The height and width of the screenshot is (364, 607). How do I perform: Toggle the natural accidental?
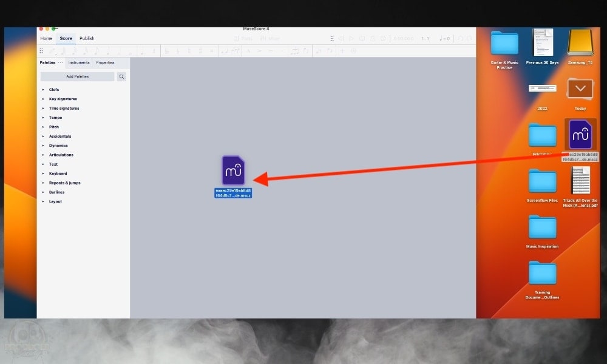click(189, 51)
